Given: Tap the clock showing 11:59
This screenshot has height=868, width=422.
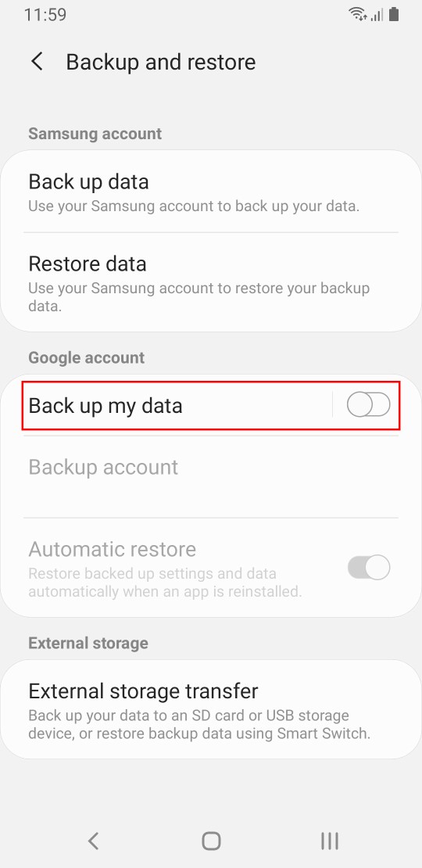Looking at the screenshot, I should (x=45, y=15).
